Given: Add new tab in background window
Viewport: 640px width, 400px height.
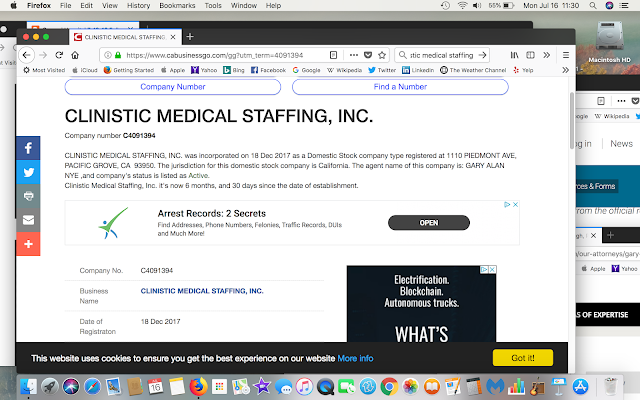Looking at the screenshot, I should tap(610, 235).
